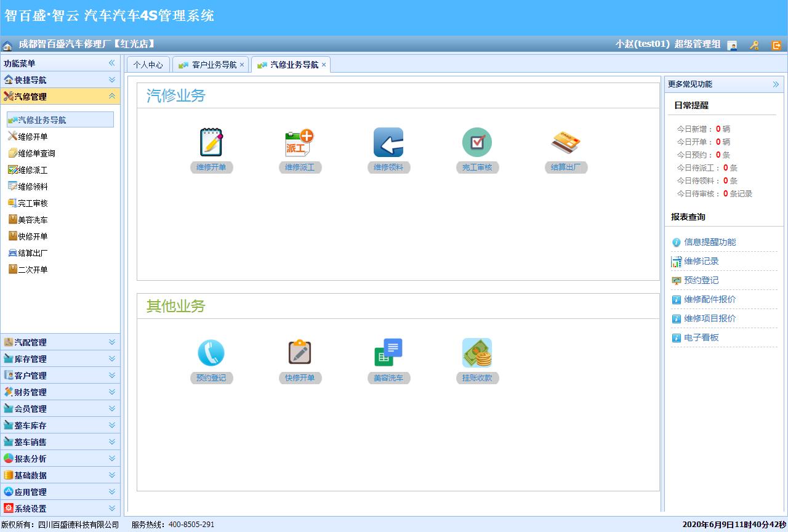The width and height of the screenshot is (788, 532).
Task: Open the 预约登记 report link
Action: [x=701, y=280]
